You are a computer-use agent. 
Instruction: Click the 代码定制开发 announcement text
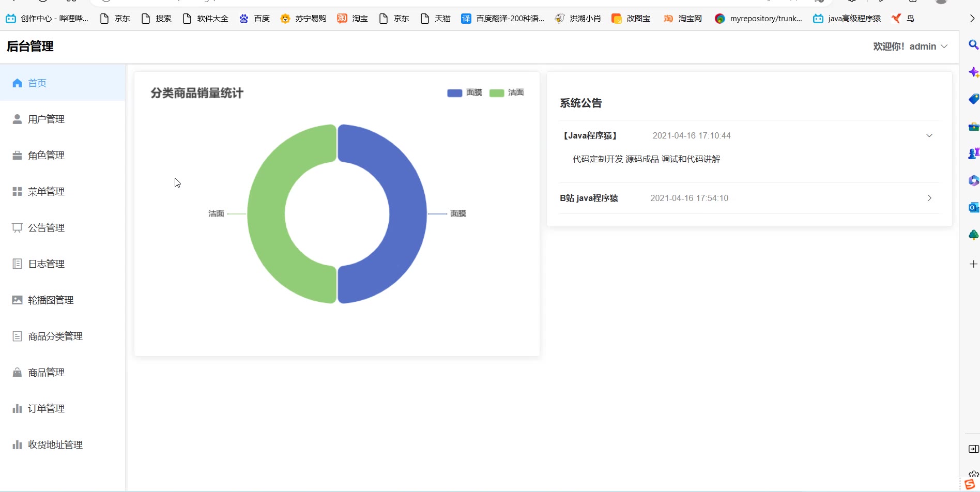(x=646, y=159)
